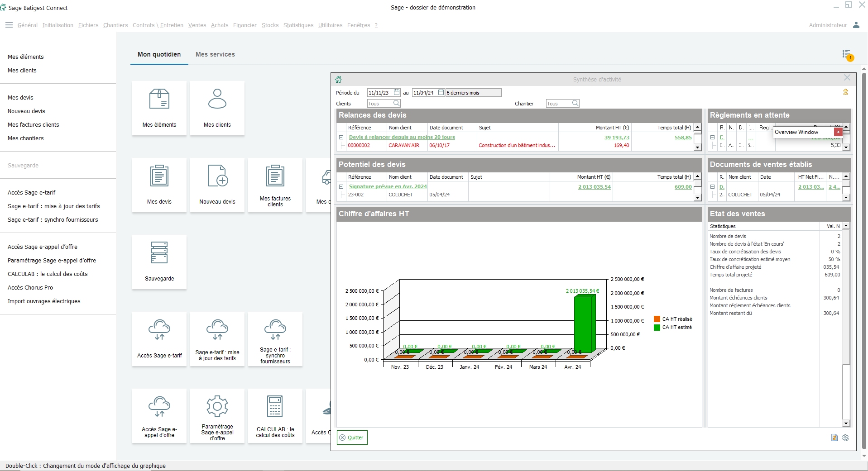The image size is (868, 471).
Task: Open the Statistiques menu
Action: 298,25
